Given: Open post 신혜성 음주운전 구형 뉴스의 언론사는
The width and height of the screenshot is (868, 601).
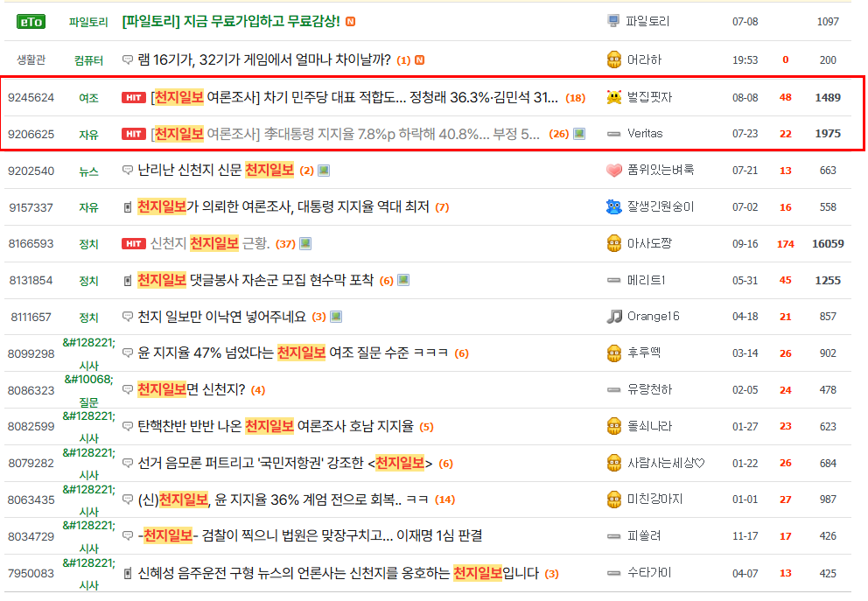Looking at the screenshot, I should tap(339, 573).
